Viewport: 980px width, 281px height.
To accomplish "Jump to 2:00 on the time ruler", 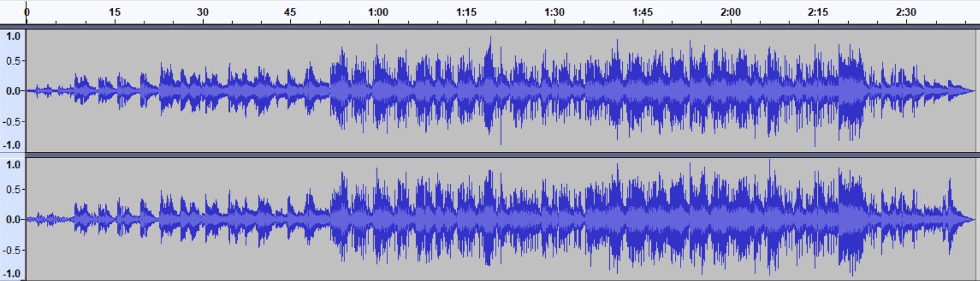I will pyautogui.click(x=730, y=12).
